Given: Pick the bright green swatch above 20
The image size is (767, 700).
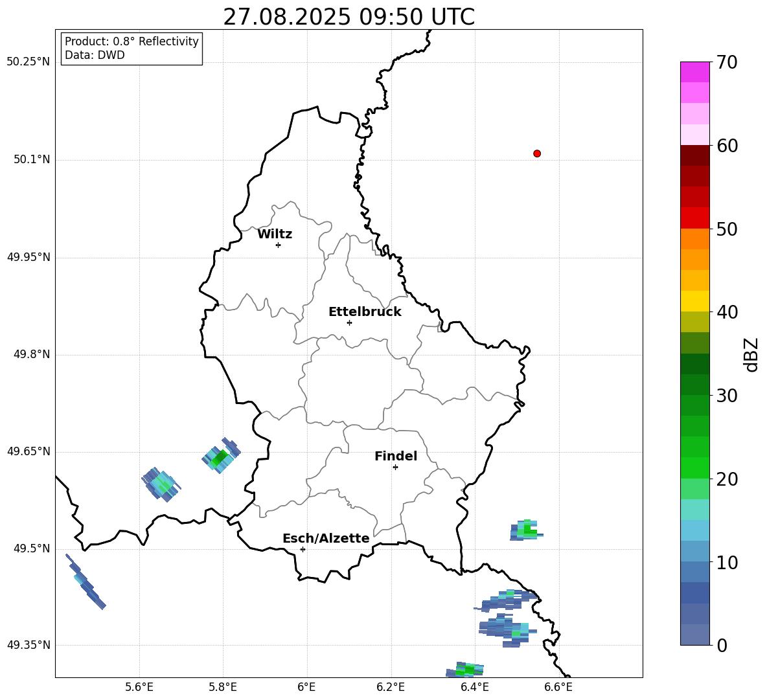Looking at the screenshot, I should pos(694,468).
